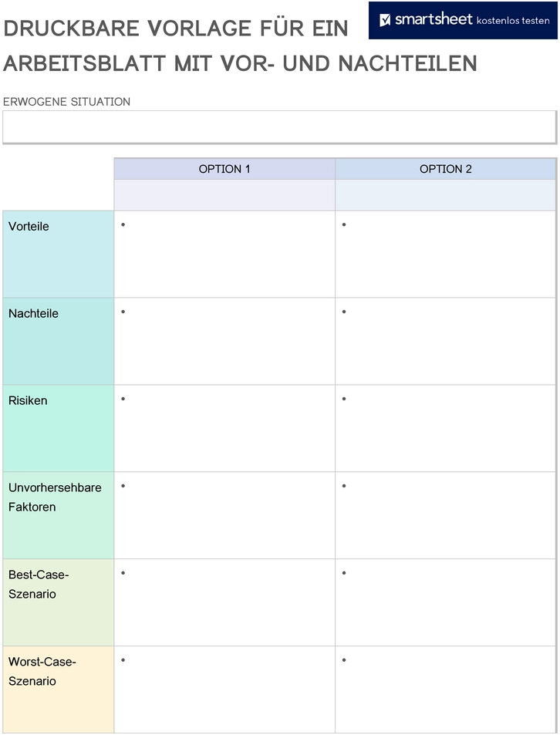Click the Smartsheet checkmark logo icon
This screenshot has width=560, height=735.
click(385, 20)
